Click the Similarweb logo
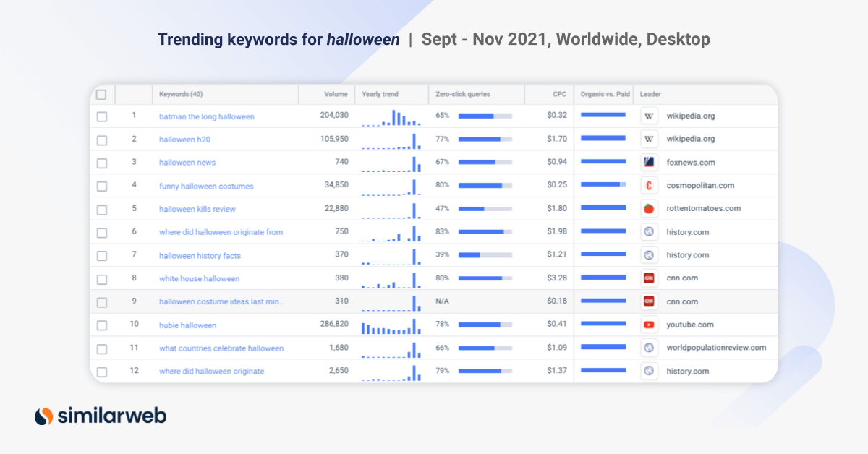Screen dimensions: 868x454 [x=101, y=416]
